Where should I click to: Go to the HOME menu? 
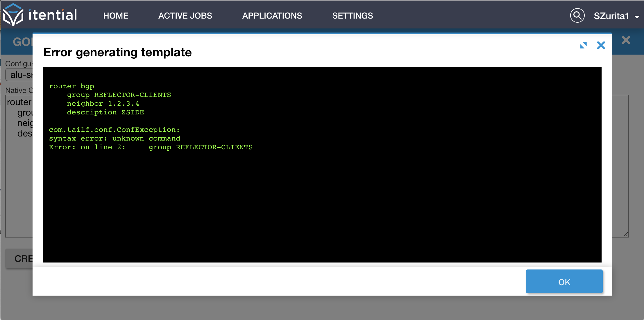(x=116, y=16)
